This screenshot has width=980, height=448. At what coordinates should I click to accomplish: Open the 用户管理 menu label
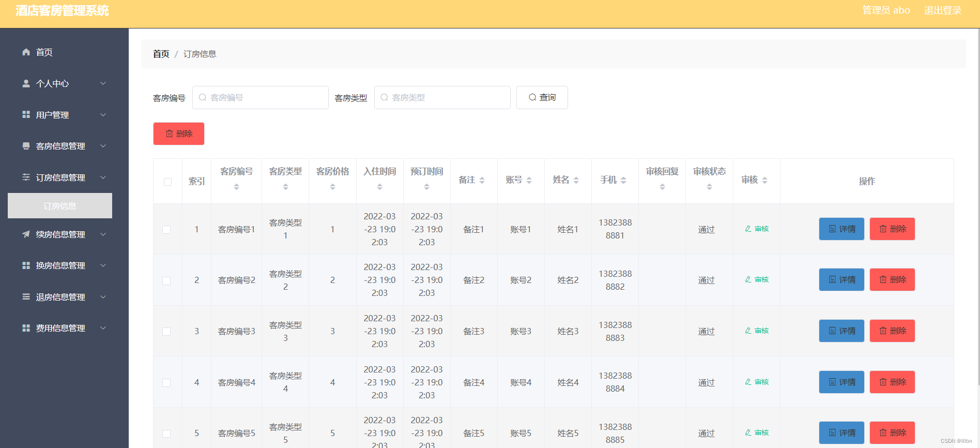(x=52, y=115)
